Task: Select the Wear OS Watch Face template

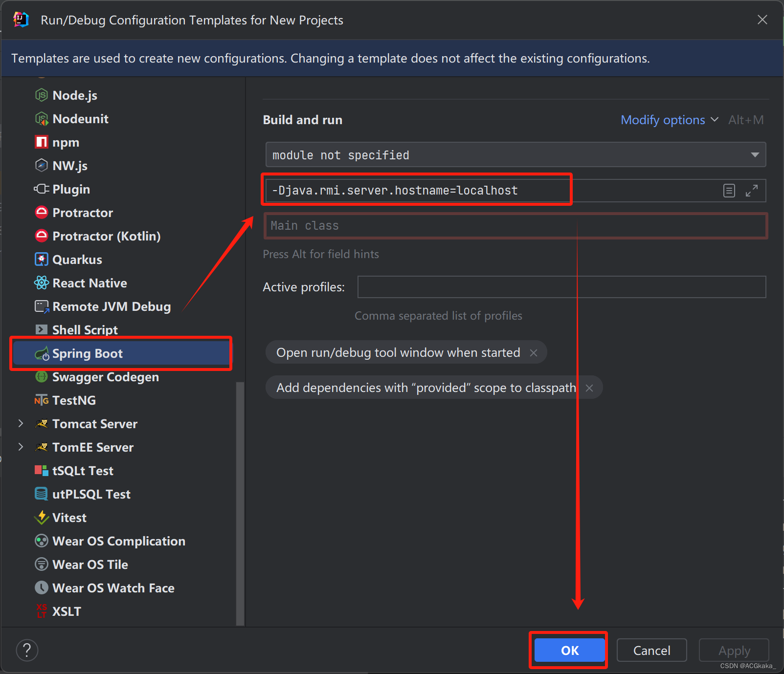Action: coord(121,588)
